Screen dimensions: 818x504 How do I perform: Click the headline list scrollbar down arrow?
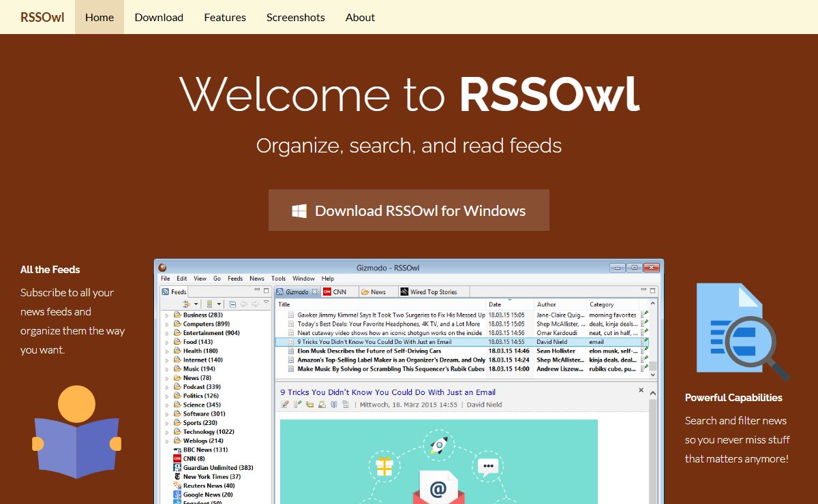click(x=653, y=374)
